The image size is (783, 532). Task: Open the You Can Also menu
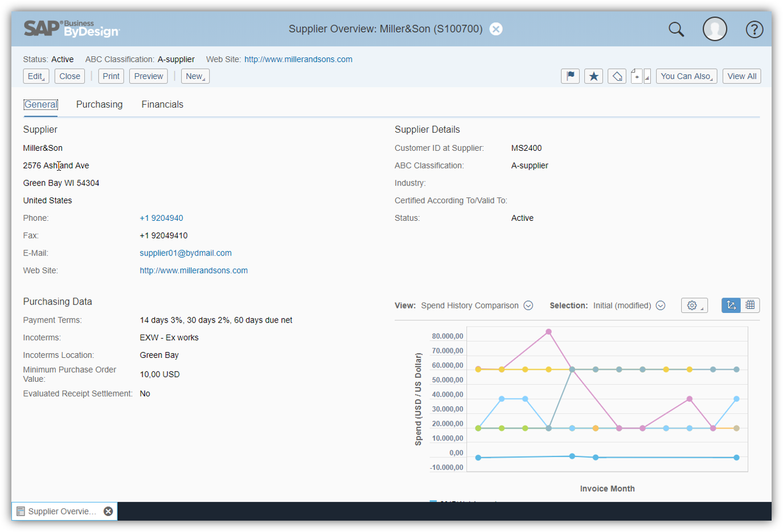coord(686,76)
